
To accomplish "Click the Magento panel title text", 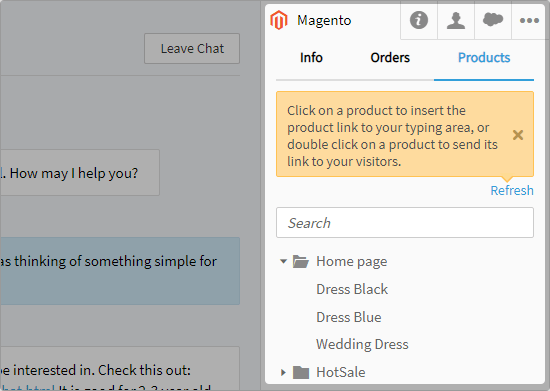I will (324, 20).
